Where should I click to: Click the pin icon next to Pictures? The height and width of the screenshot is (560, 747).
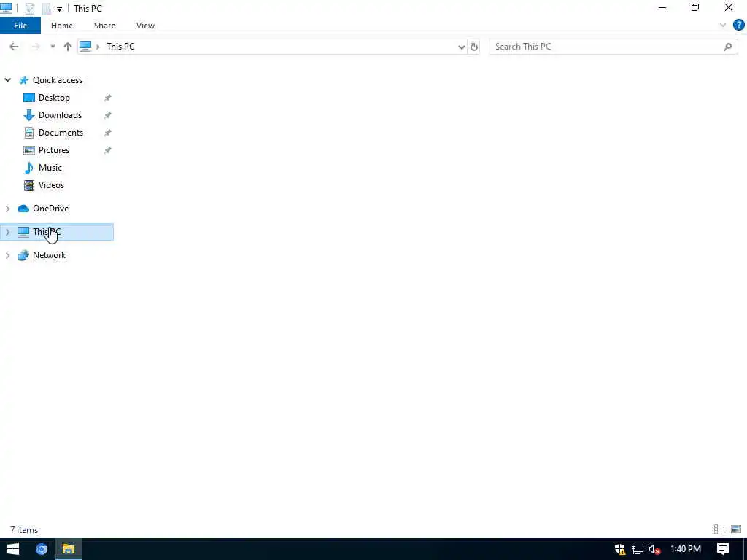click(x=108, y=150)
